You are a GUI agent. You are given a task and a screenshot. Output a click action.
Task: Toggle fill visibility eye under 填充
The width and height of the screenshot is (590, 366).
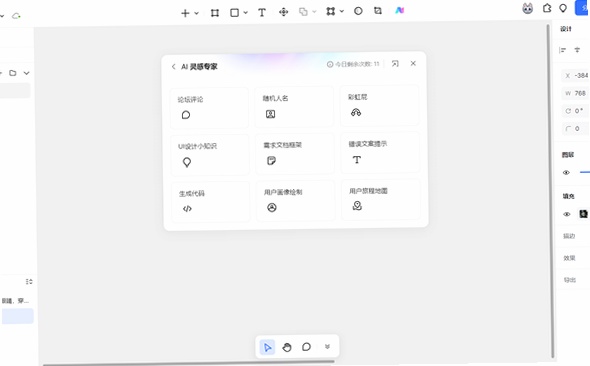tap(567, 214)
